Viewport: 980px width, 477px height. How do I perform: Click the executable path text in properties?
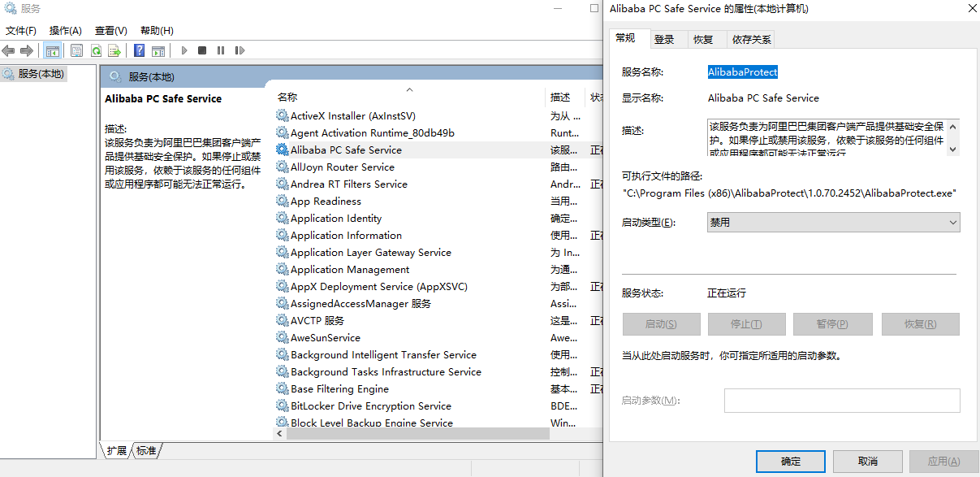[790, 193]
